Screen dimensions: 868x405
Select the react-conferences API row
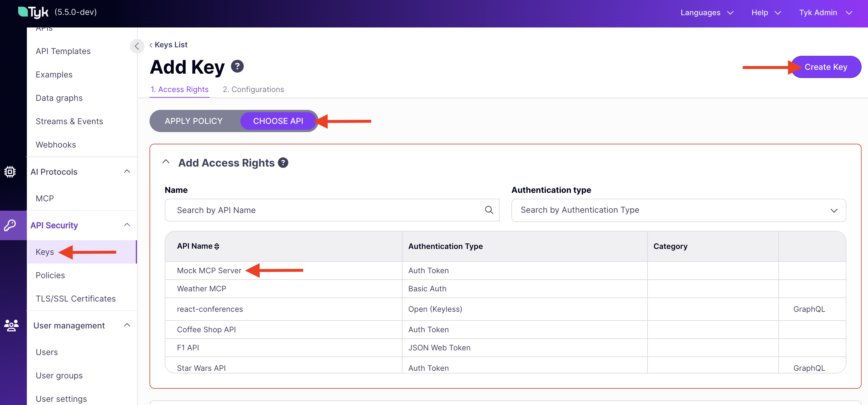click(x=506, y=309)
